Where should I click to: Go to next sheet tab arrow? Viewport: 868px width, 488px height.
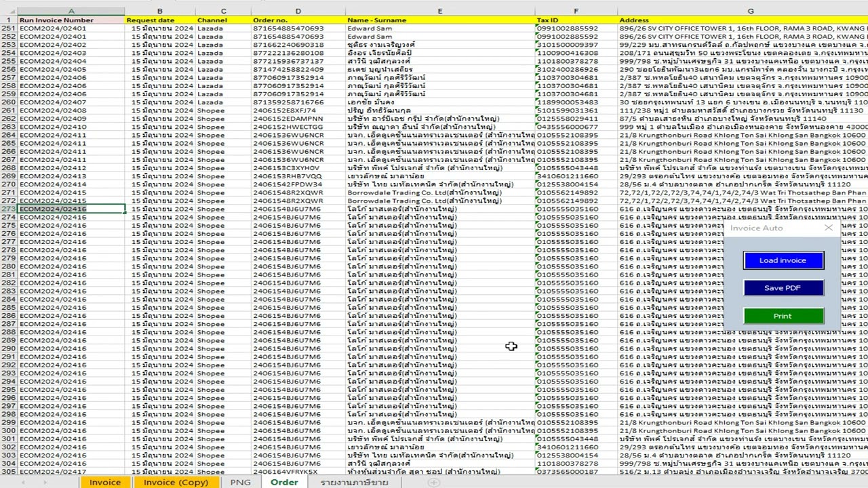click(45, 483)
